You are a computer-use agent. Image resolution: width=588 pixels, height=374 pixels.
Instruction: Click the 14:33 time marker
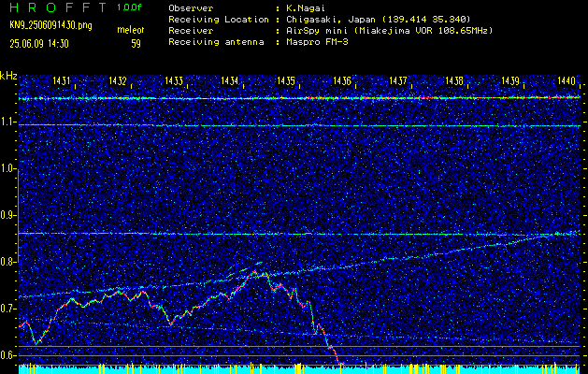(x=174, y=80)
